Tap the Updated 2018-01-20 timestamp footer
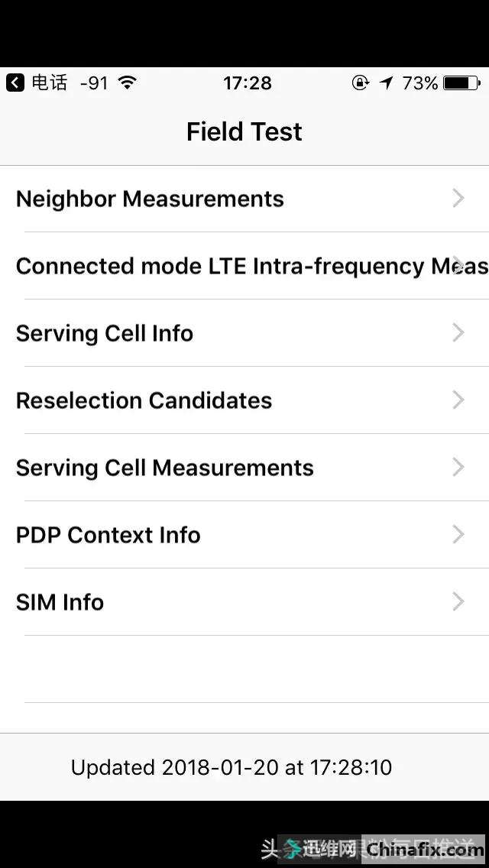Screen dimensions: 489x868 pyautogui.click(x=232, y=767)
